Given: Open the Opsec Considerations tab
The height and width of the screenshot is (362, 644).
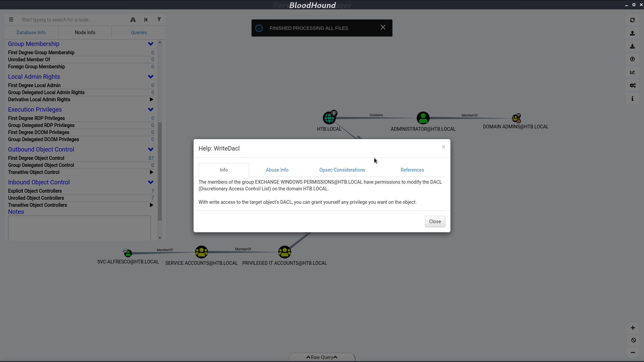Looking at the screenshot, I should (x=342, y=170).
